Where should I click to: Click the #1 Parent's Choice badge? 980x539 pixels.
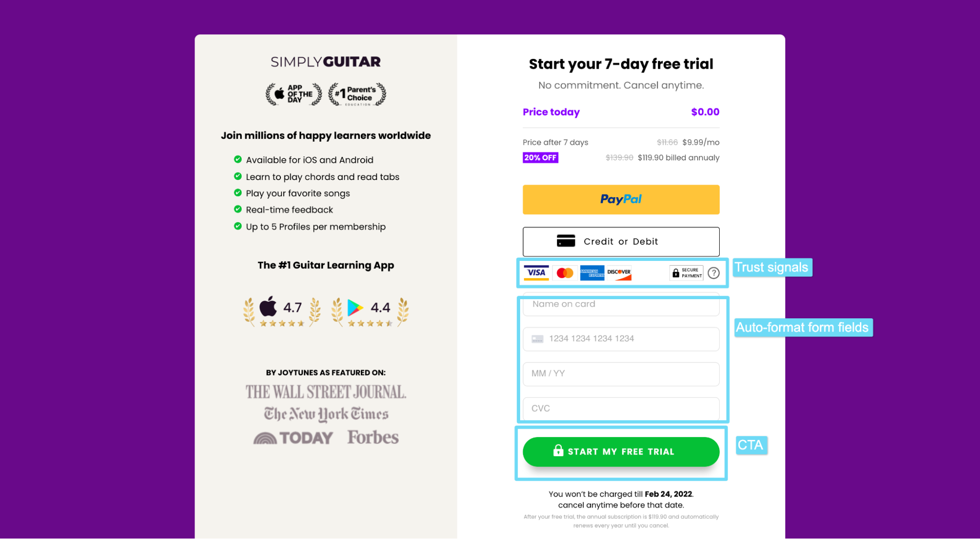[357, 94]
